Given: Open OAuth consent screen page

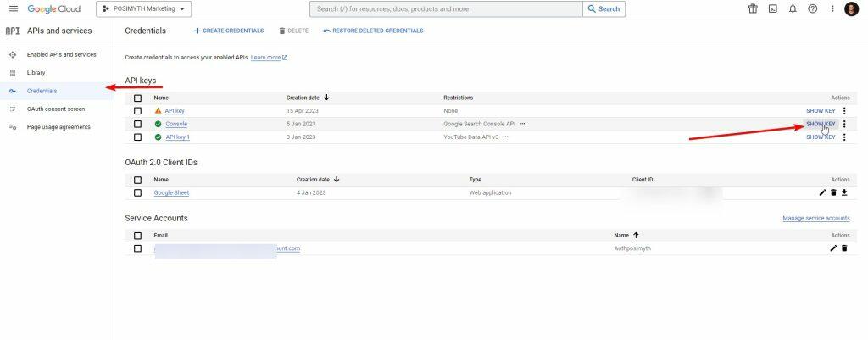Looking at the screenshot, I should click(56, 109).
